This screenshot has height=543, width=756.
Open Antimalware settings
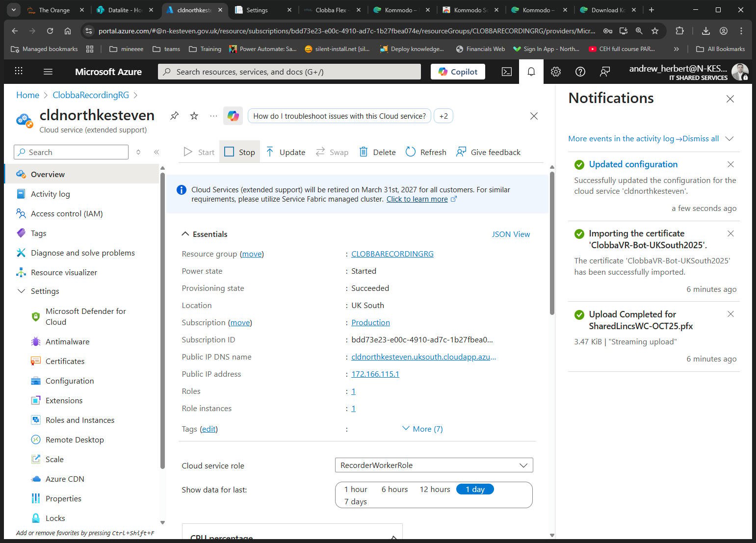coord(68,341)
